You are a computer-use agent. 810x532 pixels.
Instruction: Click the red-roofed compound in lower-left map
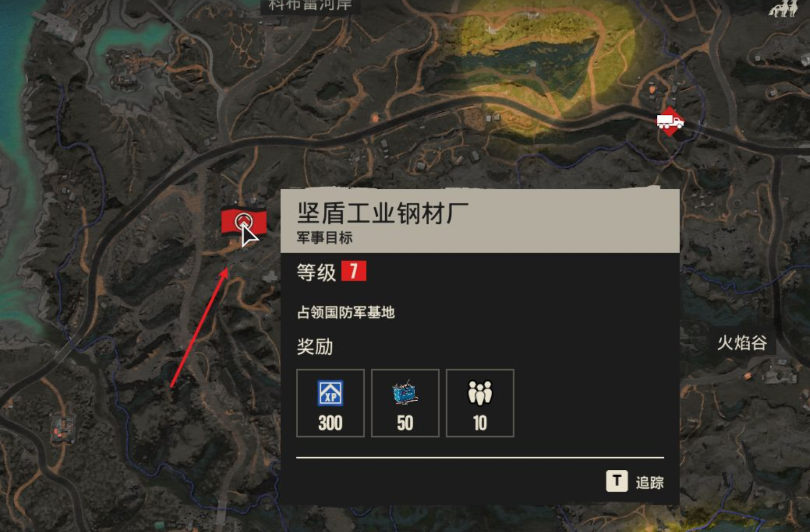[62, 428]
